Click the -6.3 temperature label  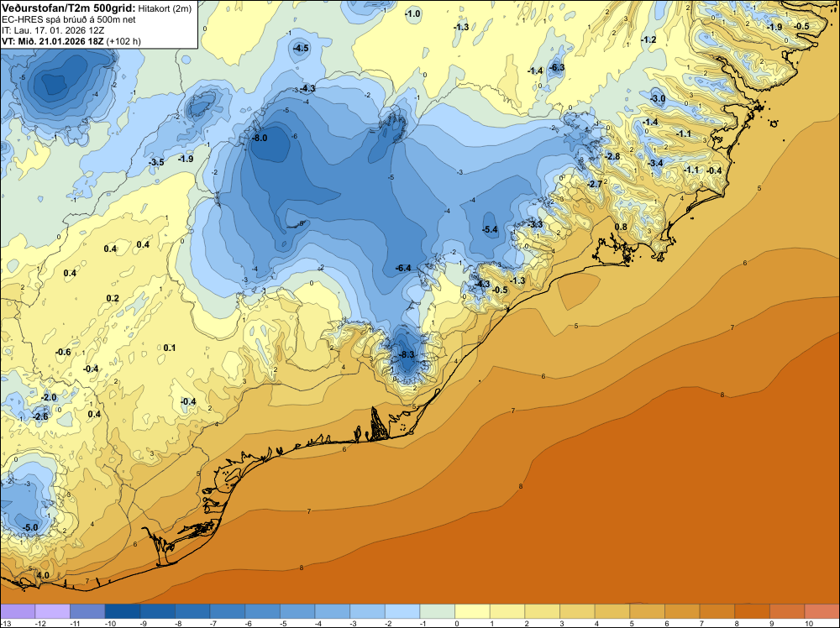tap(557, 67)
